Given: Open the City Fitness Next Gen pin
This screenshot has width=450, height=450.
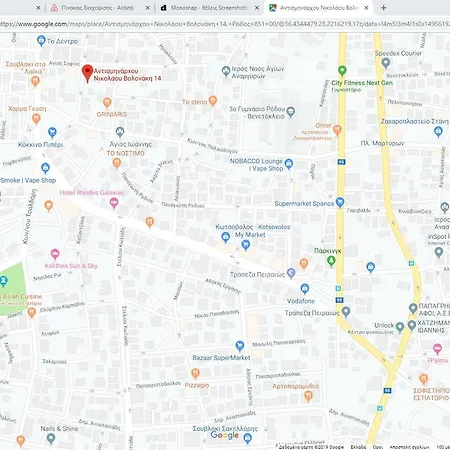Looking at the screenshot, I should coord(342,71).
